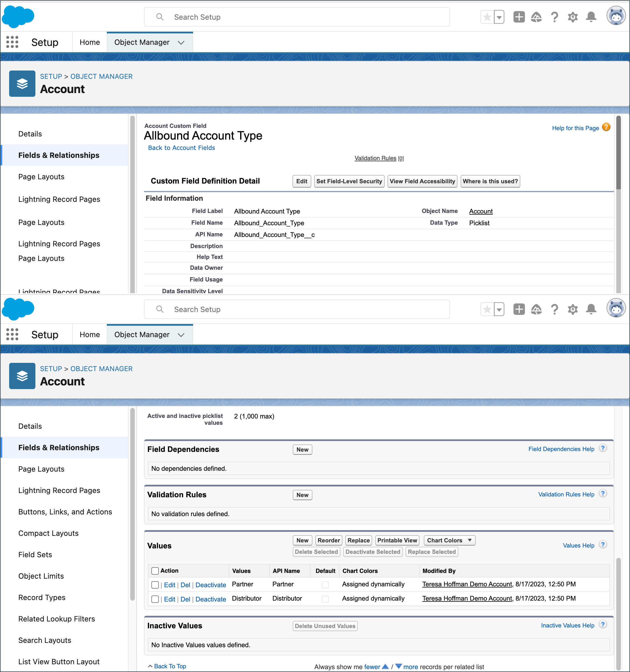
Task: Select Buttons, Links, and Actions sidebar item
Action: pos(65,512)
